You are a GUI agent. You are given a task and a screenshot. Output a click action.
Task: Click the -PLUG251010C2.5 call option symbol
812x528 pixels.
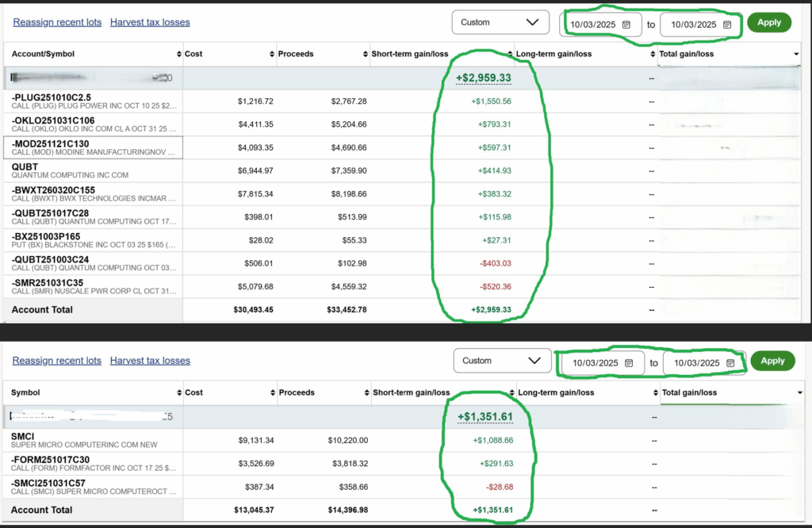point(52,98)
